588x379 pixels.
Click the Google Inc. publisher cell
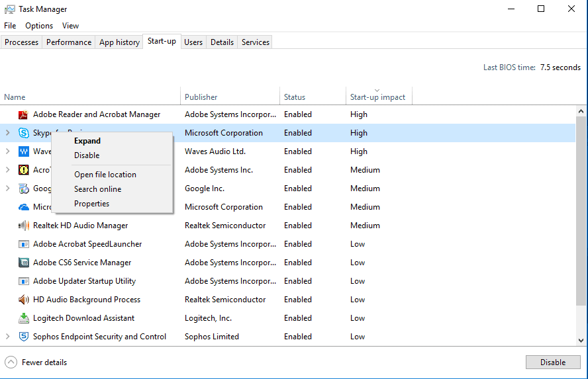coord(205,189)
